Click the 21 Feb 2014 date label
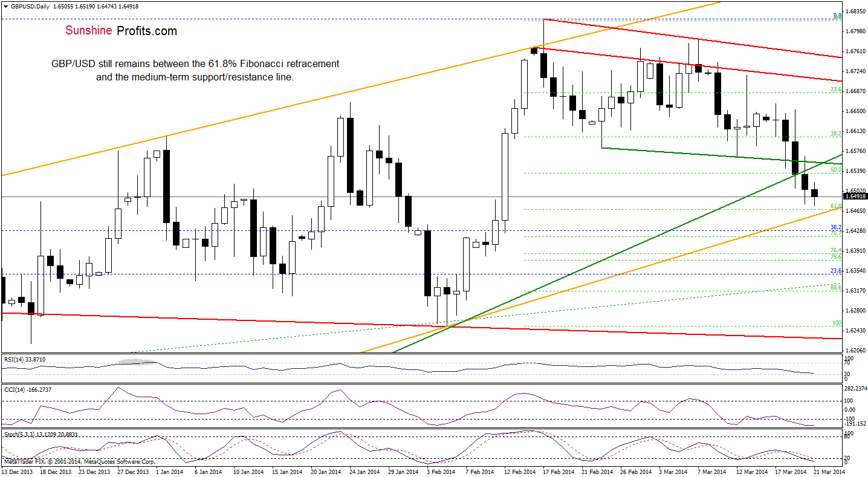 [x=598, y=472]
